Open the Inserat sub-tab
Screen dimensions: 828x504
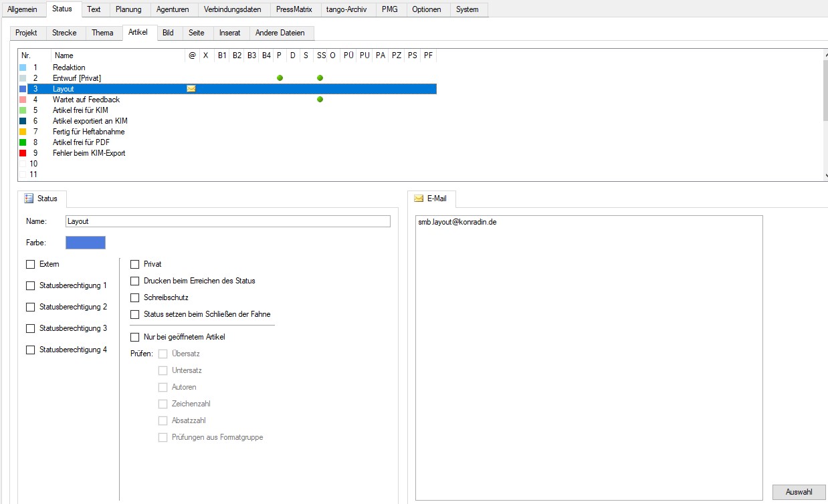[229, 33]
